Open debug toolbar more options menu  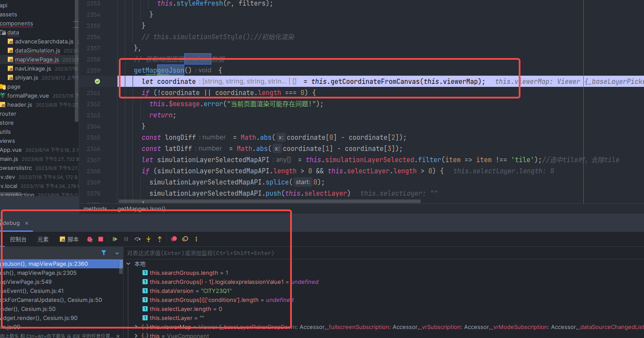tap(196, 239)
